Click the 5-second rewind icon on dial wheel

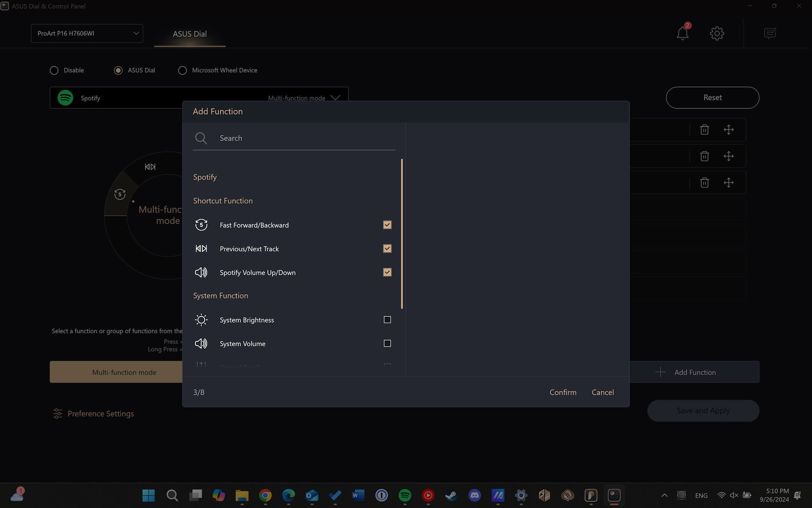(x=120, y=194)
